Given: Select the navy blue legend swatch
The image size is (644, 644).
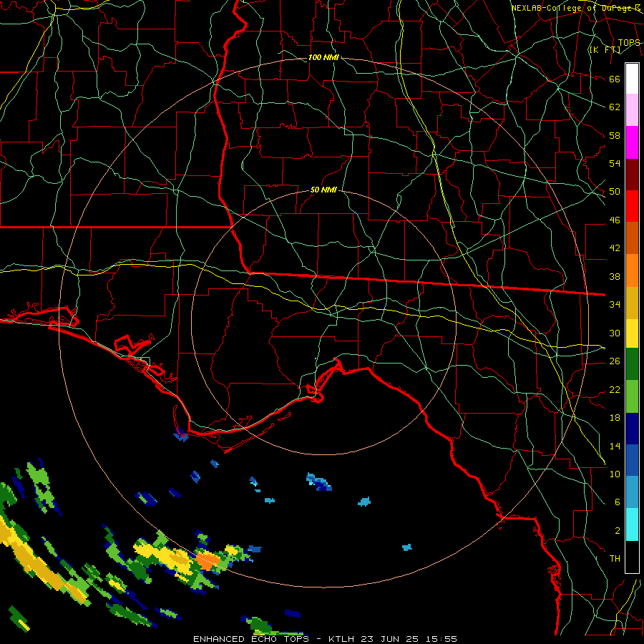Looking at the screenshot, I should [632, 429].
